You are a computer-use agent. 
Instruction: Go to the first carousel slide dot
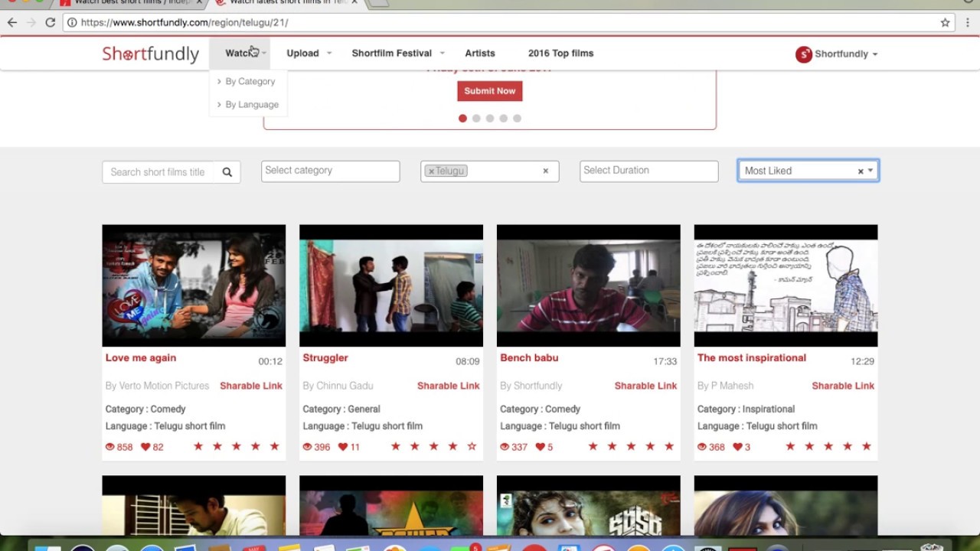coord(462,119)
